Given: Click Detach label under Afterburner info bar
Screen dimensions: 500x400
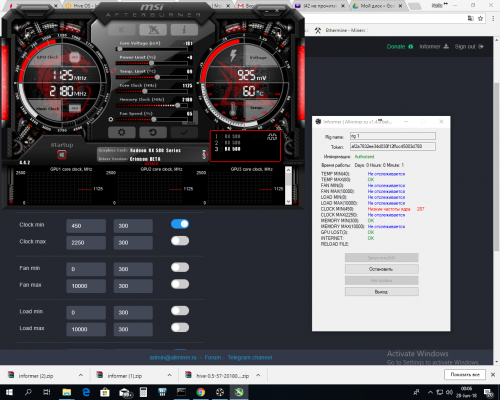Looking at the screenshot, I should click(x=151, y=164).
